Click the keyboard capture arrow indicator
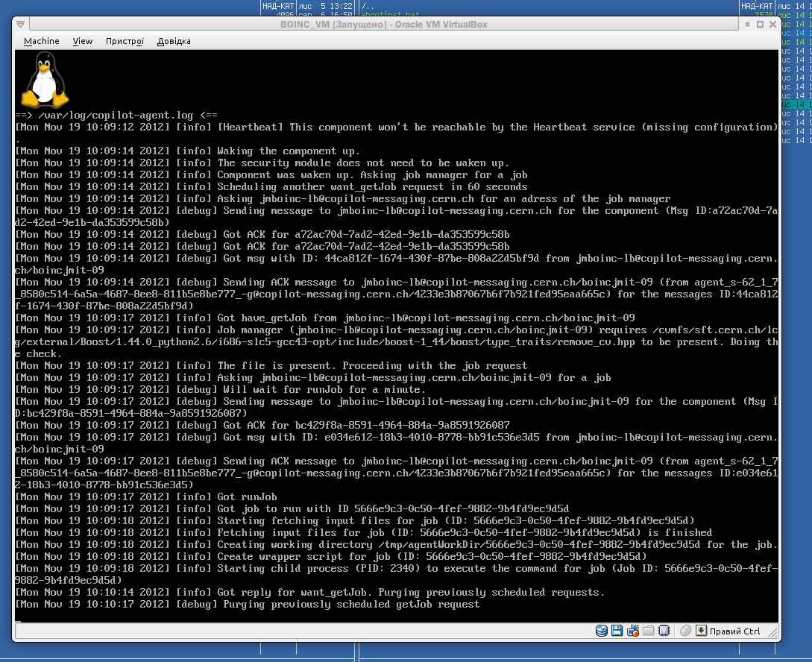Screen dimensions: 812x662 point(701,631)
